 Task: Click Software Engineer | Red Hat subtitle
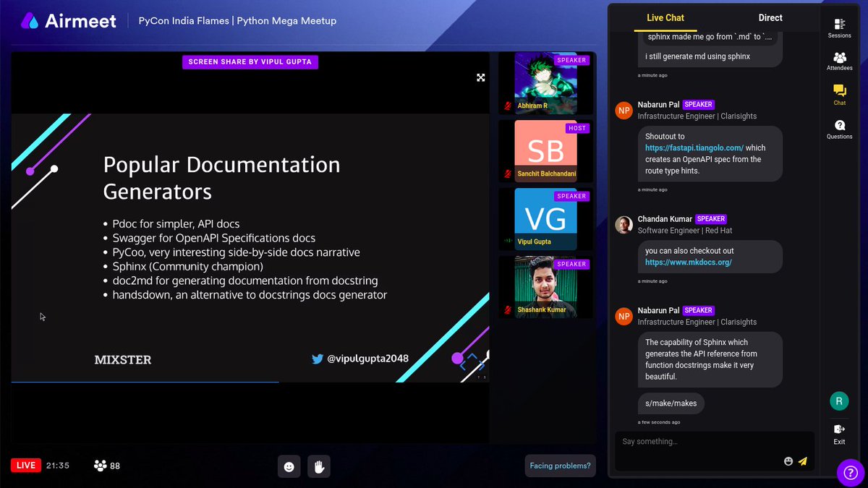685,231
